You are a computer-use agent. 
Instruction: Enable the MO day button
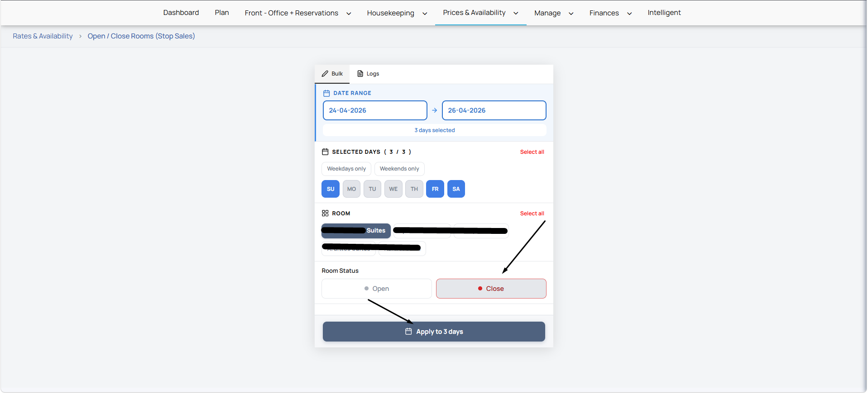[351, 189]
